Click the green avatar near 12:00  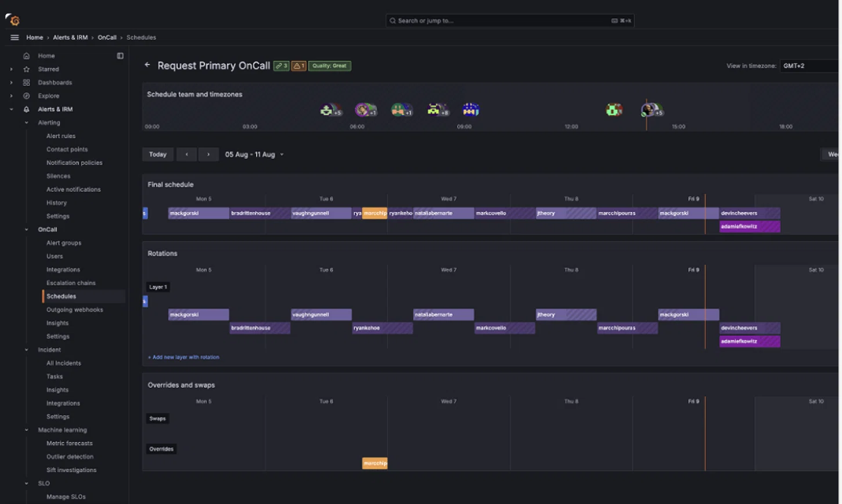(x=614, y=109)
